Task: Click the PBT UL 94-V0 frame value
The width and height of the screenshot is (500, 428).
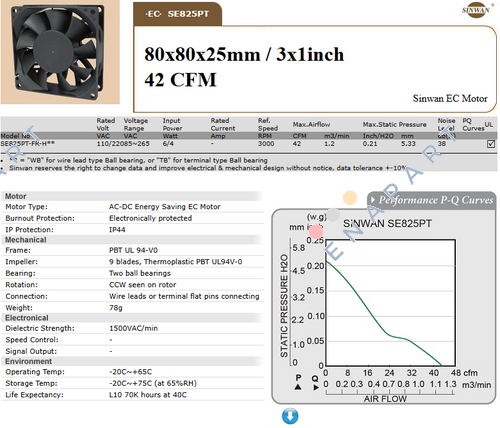Action: click(133, 250)
